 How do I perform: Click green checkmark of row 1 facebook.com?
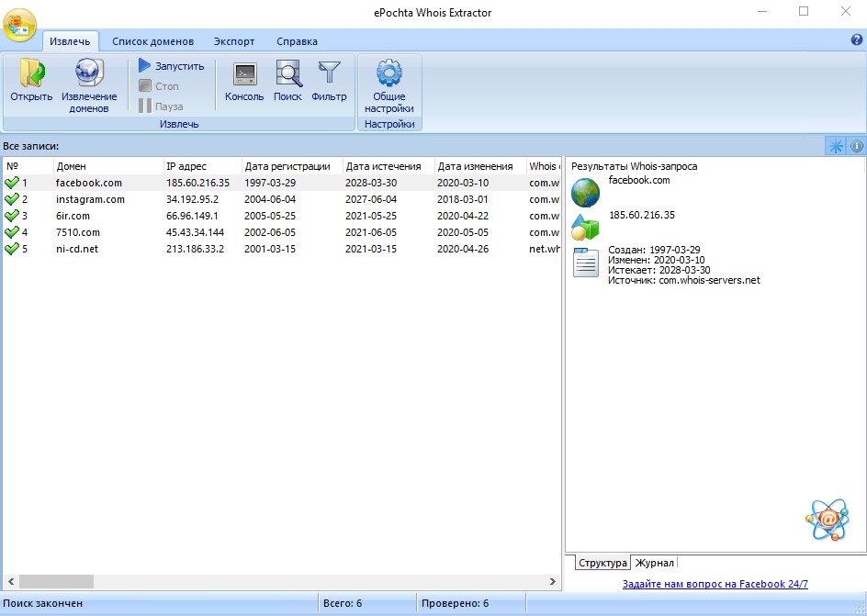(x=12, y=183)
